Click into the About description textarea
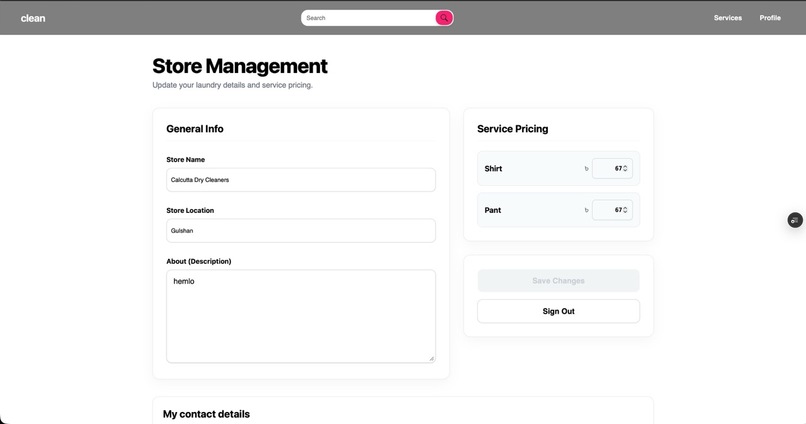Screen dimensions: 806x424 coord(301,316)
